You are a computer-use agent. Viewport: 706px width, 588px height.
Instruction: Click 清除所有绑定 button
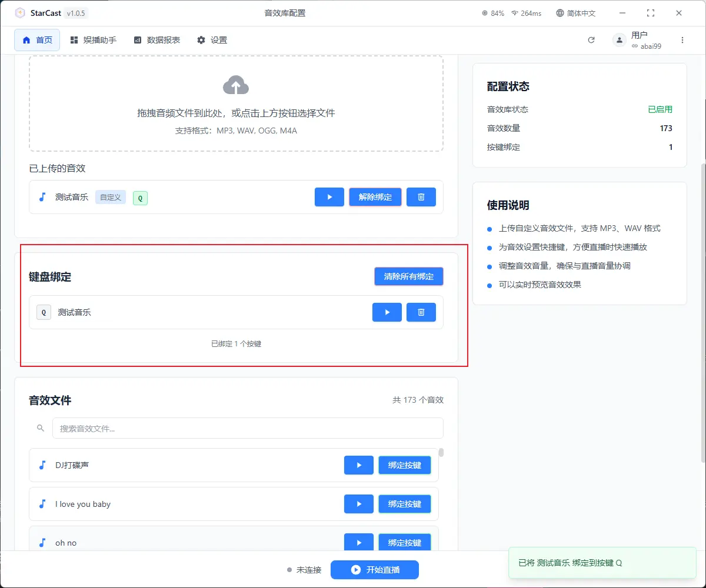pyautogui.click(x=408, y=276)
